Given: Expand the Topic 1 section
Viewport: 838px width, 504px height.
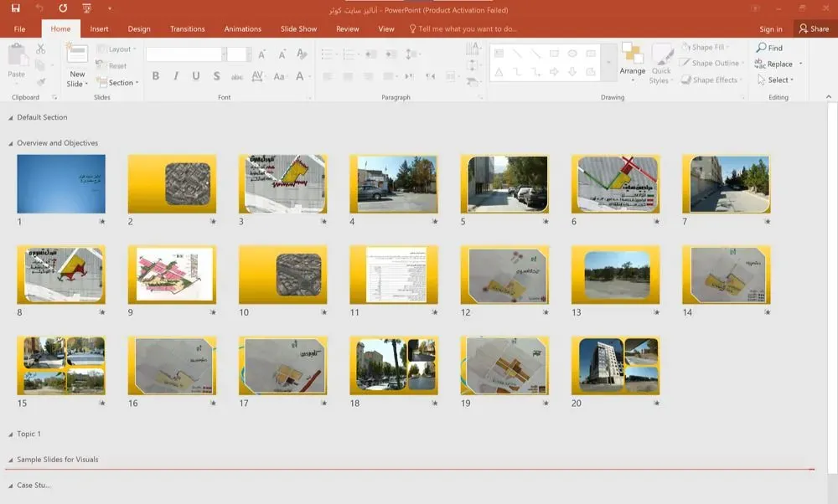Looking at the screenshot, I should (x=10, y=435).
